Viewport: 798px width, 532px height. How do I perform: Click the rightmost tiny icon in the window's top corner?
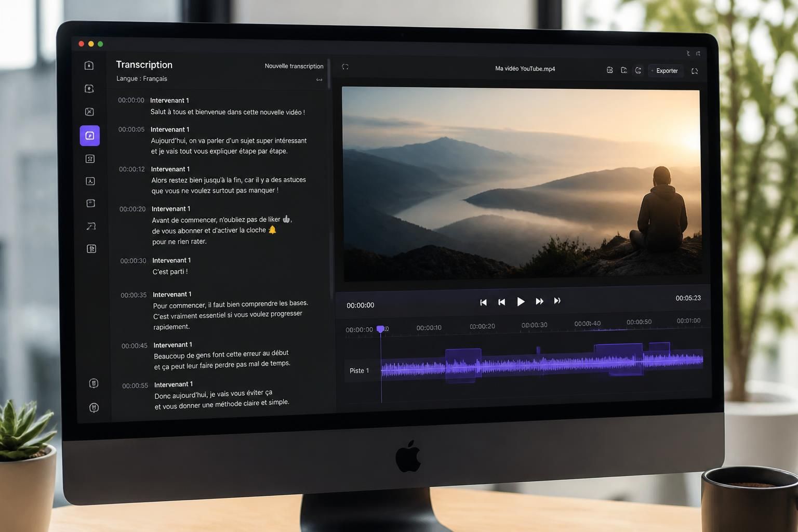(698, 54)
